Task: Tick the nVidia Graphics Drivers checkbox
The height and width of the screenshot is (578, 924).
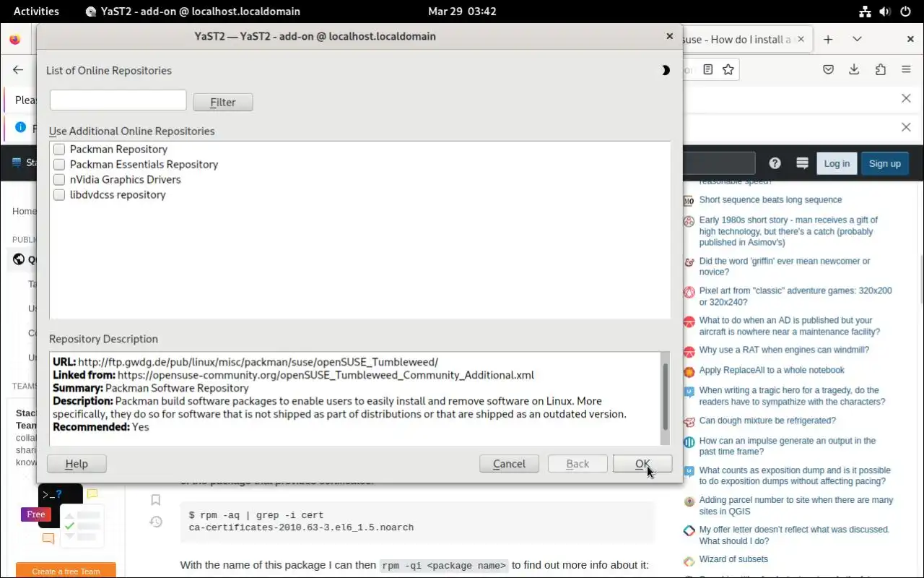Action: pos(59,179)
